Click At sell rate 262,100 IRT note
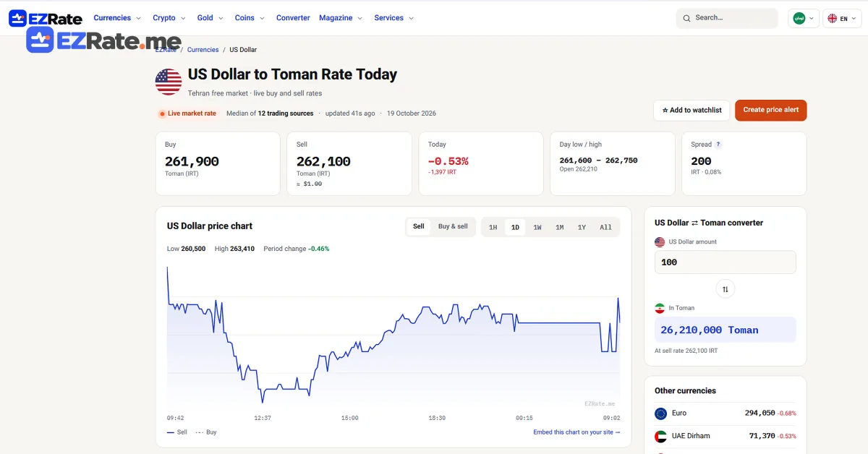The width and height of the screenshot is (868, 454). tap(686, 351)
